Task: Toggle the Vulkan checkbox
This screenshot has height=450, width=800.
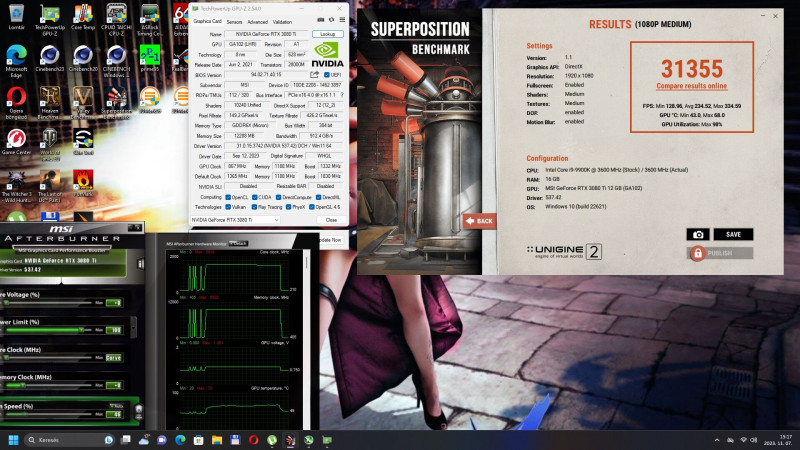Action: (228, 207)
